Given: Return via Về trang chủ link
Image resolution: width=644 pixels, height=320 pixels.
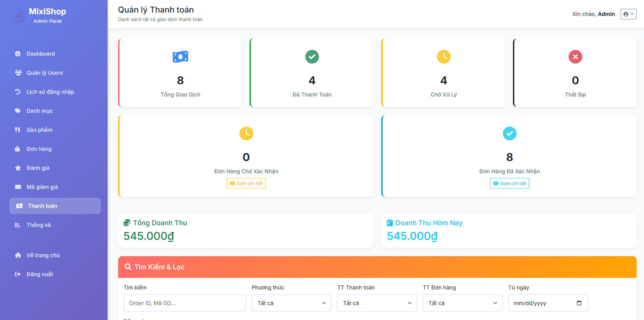Looking at the screenshot, I should (55, 255).
